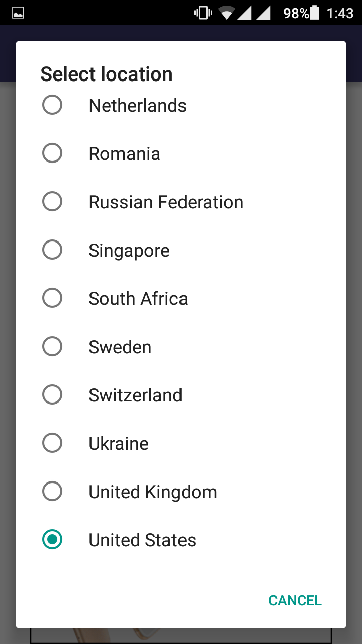Viewport: 362px width, 644px height.
Task: Select the Ukraine radio button
Action: [52, 443]
